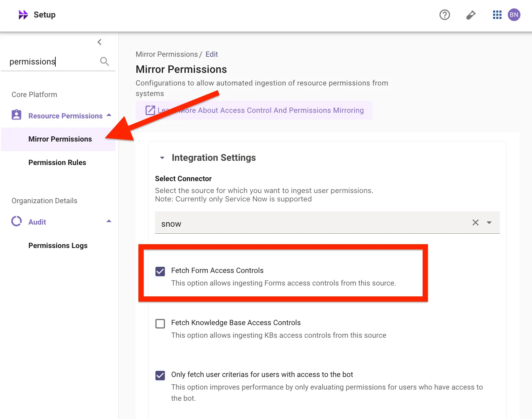Click 'This option improves performance' description
Screen dimensions: 532x419
pyautogui.click(x=327, y=392)
